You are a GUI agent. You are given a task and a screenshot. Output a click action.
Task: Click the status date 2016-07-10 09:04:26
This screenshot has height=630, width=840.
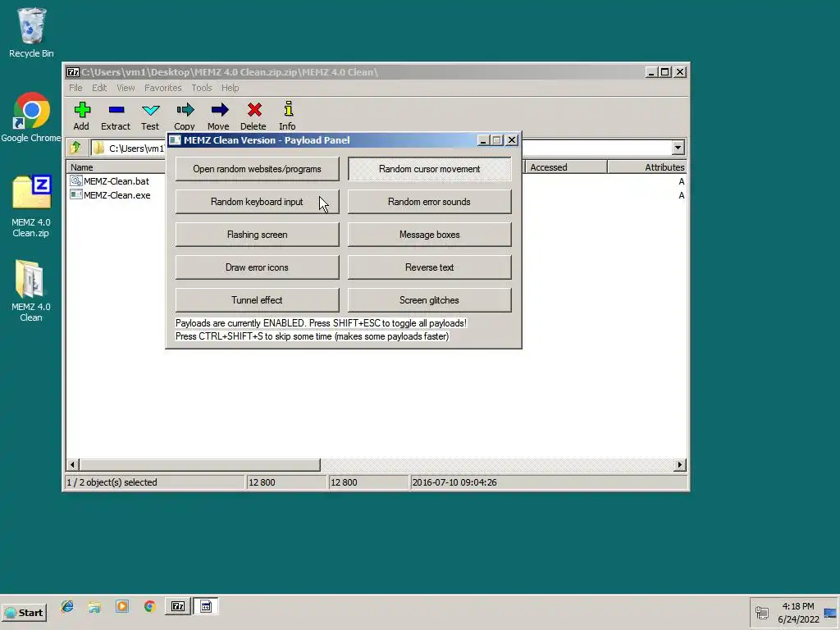(454, 482)
